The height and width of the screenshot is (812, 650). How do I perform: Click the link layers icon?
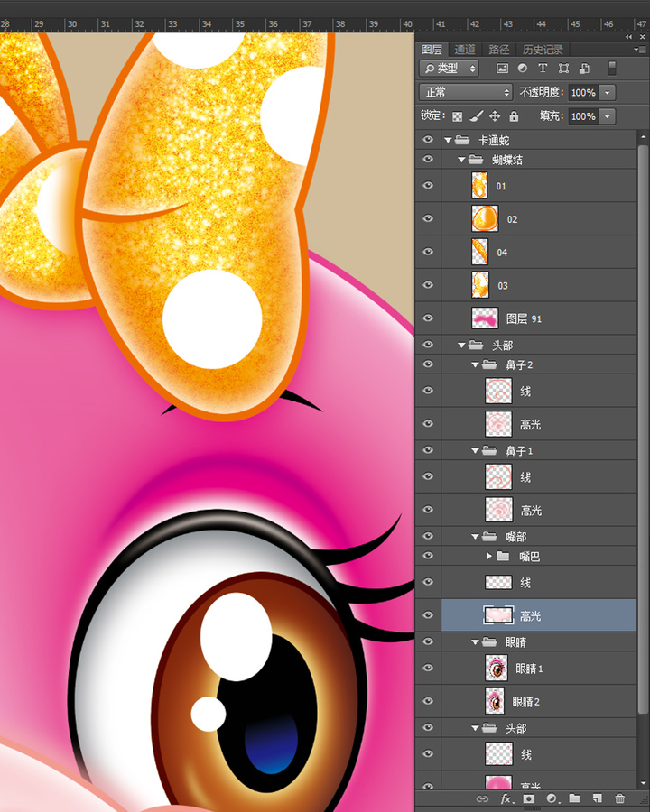[482, 798]
